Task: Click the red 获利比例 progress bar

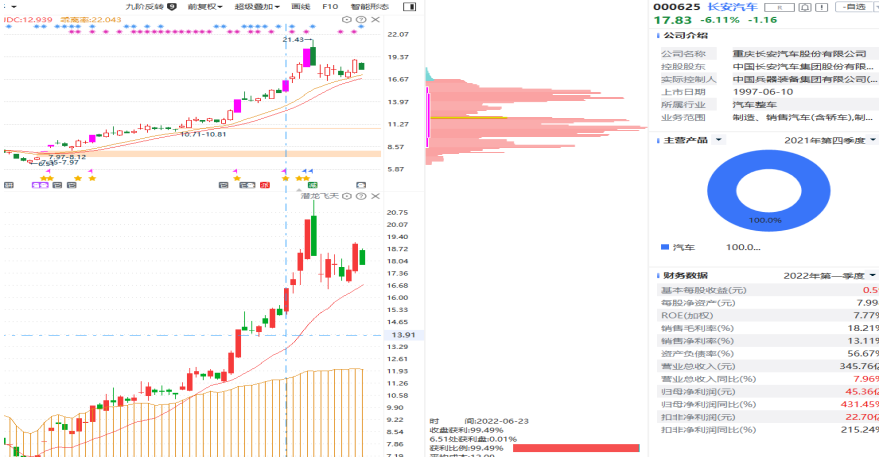Action: coord(576,448)
